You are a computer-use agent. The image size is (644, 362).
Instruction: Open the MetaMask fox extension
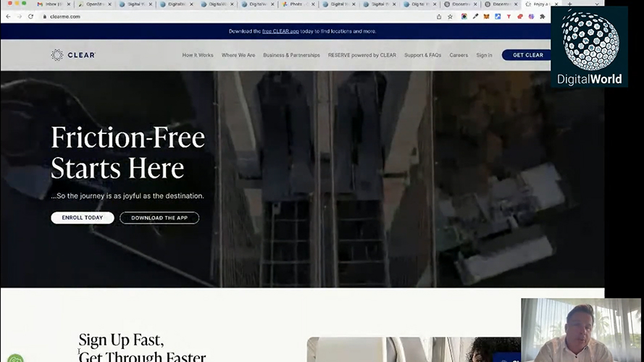486,16
